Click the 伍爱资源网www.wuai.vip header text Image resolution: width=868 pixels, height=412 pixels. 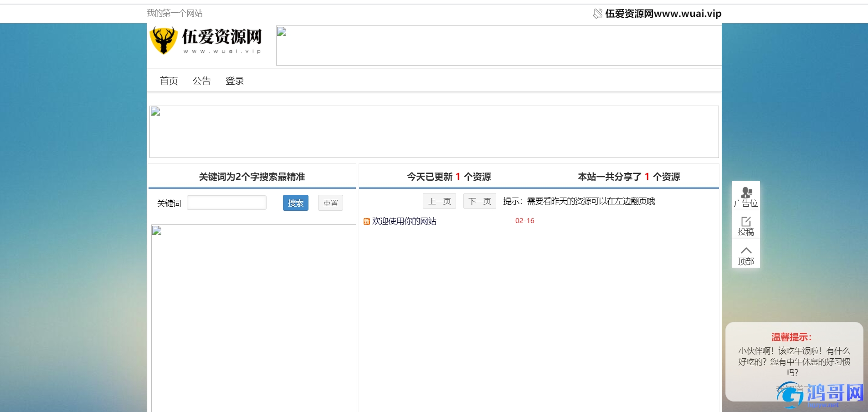[663, 14]
